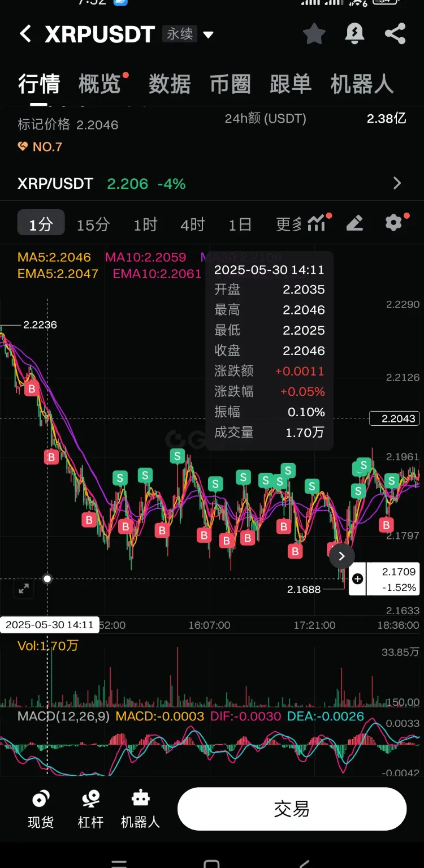Screen dimensions: 424x868
Task: Switch to the 行情 tab
Action: 39,84
